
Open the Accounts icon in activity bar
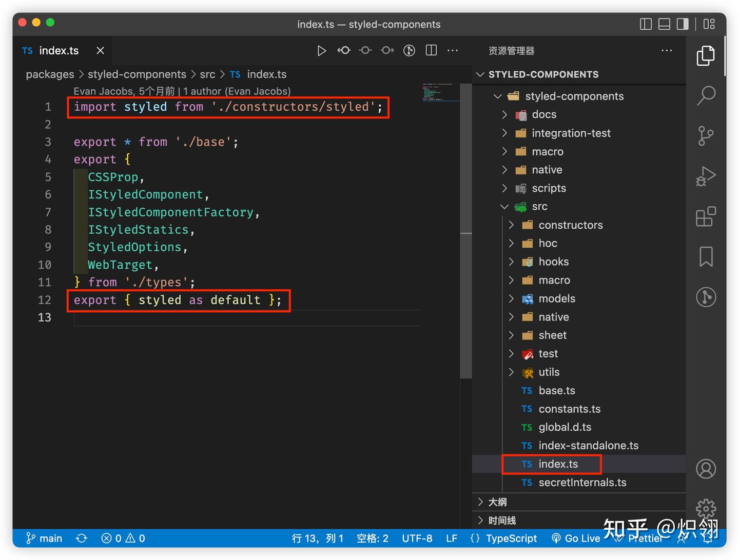coord(707,469)
